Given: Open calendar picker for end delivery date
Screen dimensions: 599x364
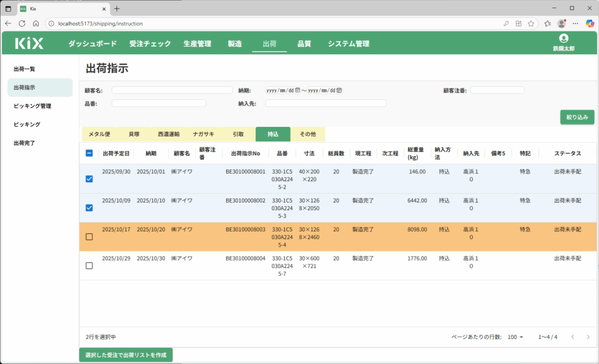Looking at the screenshot, I should click(x=339, y=91).
